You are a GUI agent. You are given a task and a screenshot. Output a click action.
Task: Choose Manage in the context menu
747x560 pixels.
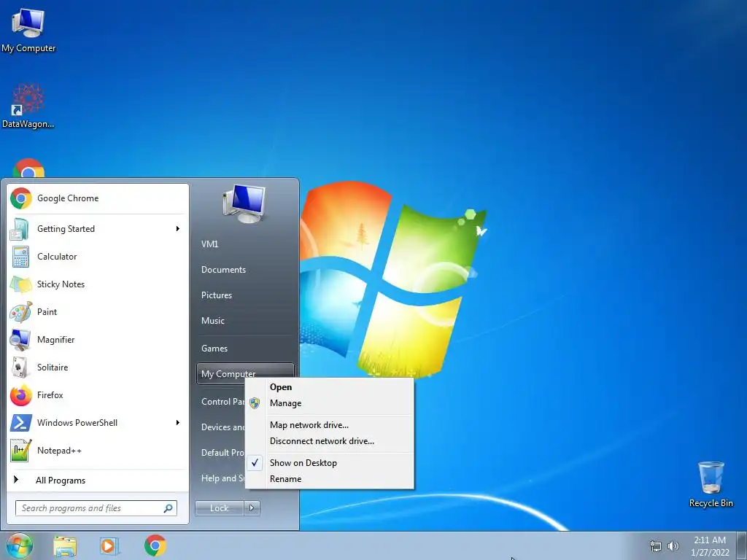point(285,403)
